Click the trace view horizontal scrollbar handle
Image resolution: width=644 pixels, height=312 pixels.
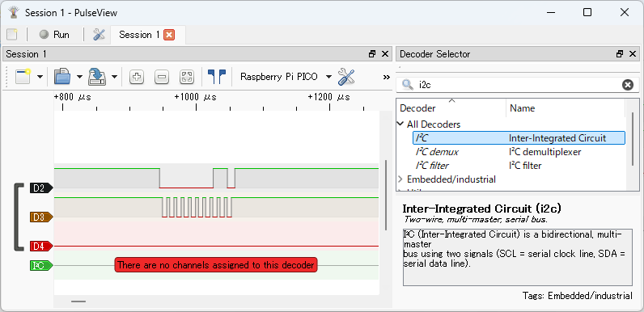(78, 301)
